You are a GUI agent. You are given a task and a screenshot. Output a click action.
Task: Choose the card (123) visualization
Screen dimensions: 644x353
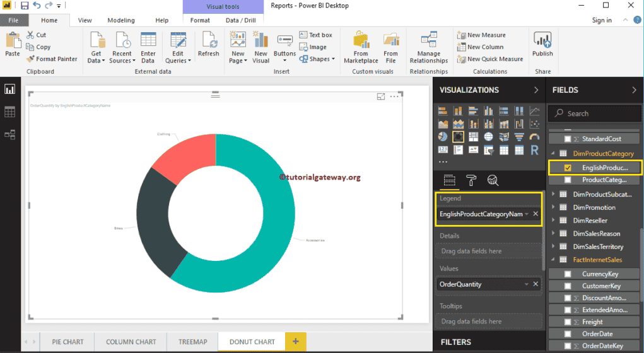tap(443, 150)
